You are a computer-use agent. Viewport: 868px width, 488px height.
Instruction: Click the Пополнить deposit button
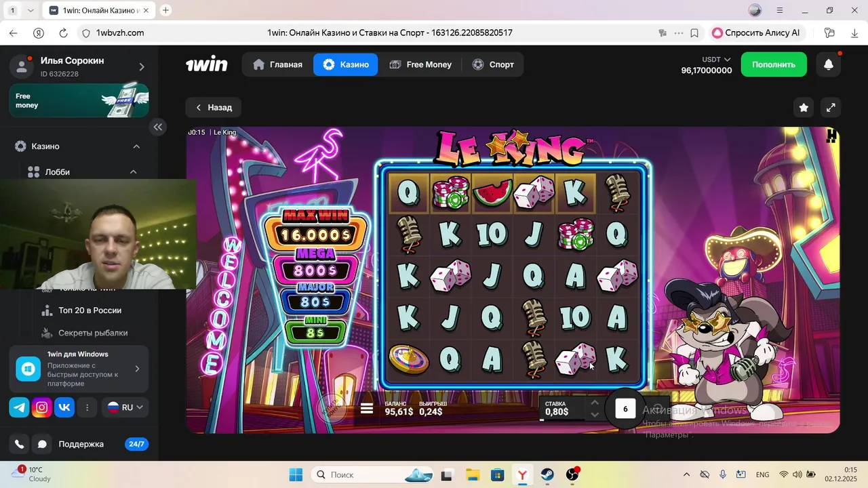774,64
